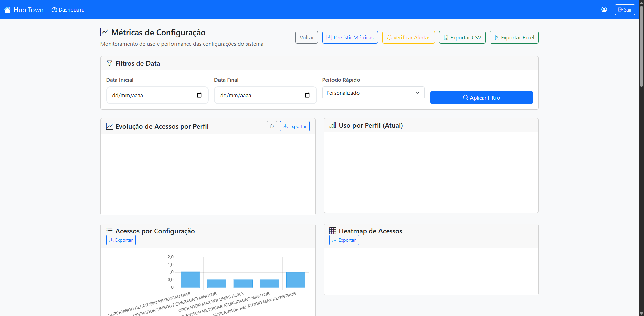The height and width of the screenshot is (316, 644).
Task: Open the Período Rápido dropdown
Action: [373, 93]
